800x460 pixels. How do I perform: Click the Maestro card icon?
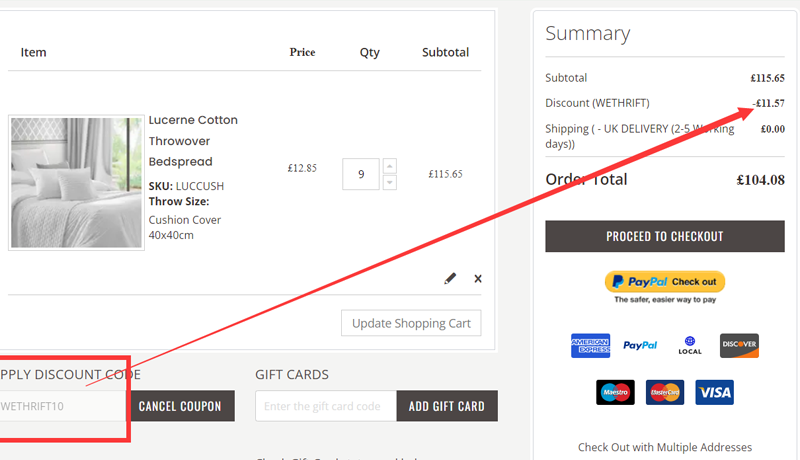(615, 392)
